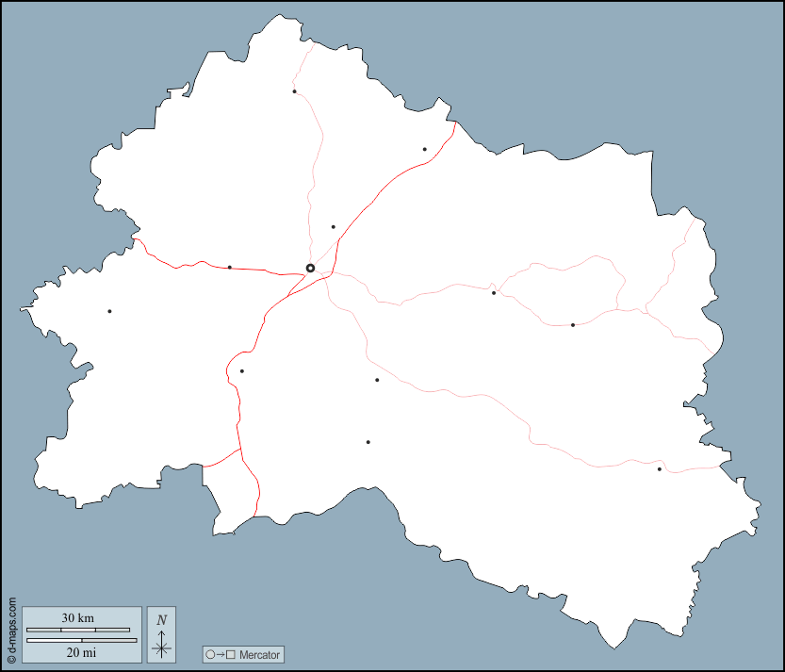Click the 30 km scale label
785x672 pixels.
point(78,618)
